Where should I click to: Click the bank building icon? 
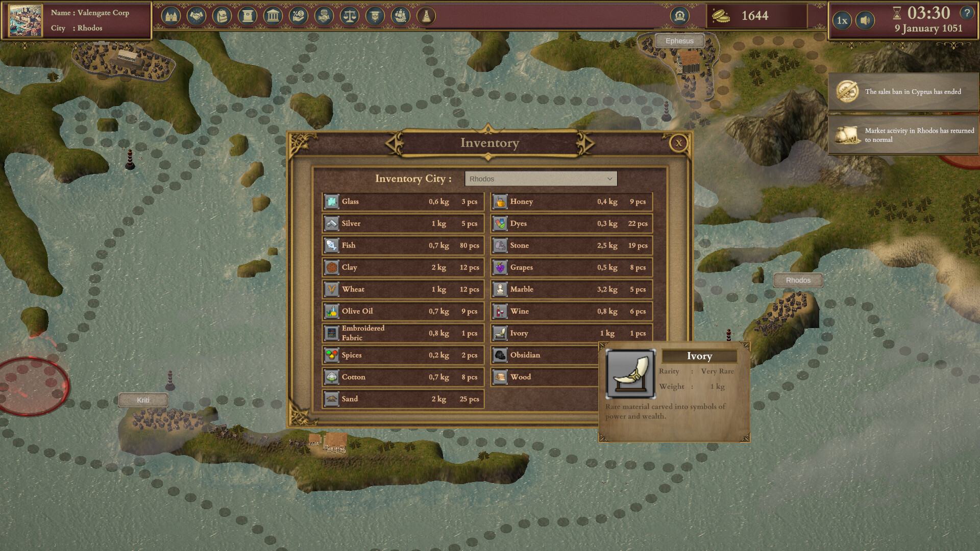click(273, 16)
